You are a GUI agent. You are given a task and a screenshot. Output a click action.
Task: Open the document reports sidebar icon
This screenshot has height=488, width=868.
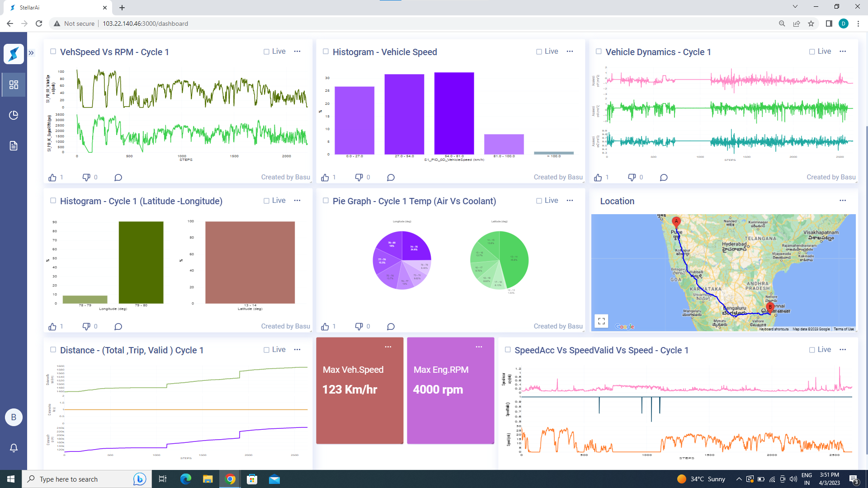coord(14,145)
